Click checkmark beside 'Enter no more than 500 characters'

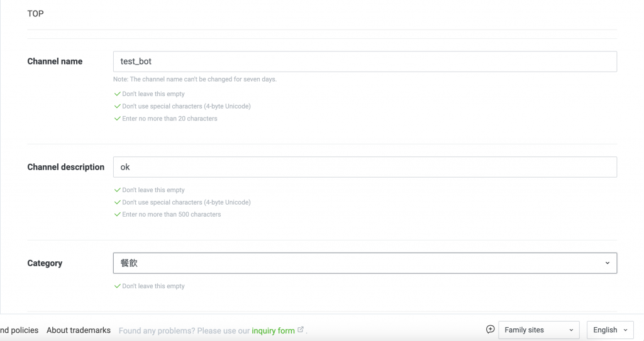[117, 215]
